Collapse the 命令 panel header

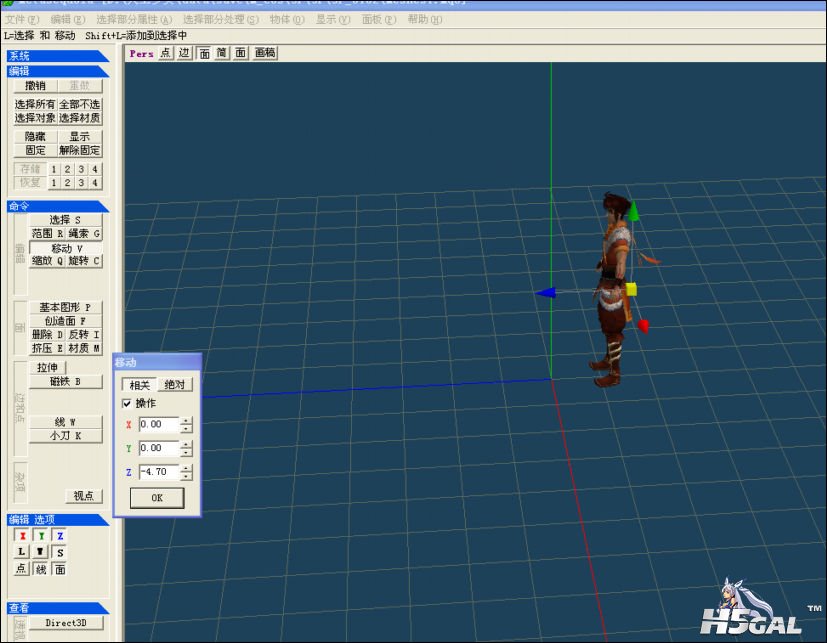click(x=57, y=206)
